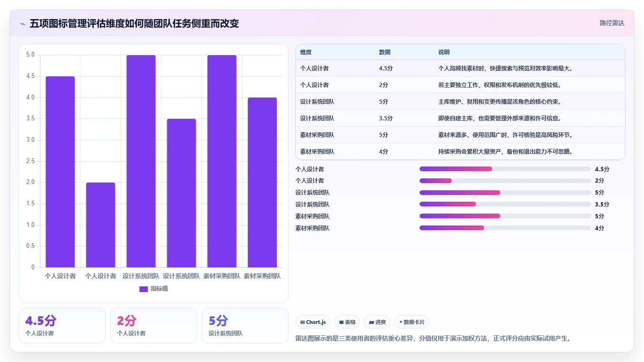Viewport: 644px width, 362px height.
Task: Click the 4.5-high bar for 个人设计者
Action: point(60,172)
